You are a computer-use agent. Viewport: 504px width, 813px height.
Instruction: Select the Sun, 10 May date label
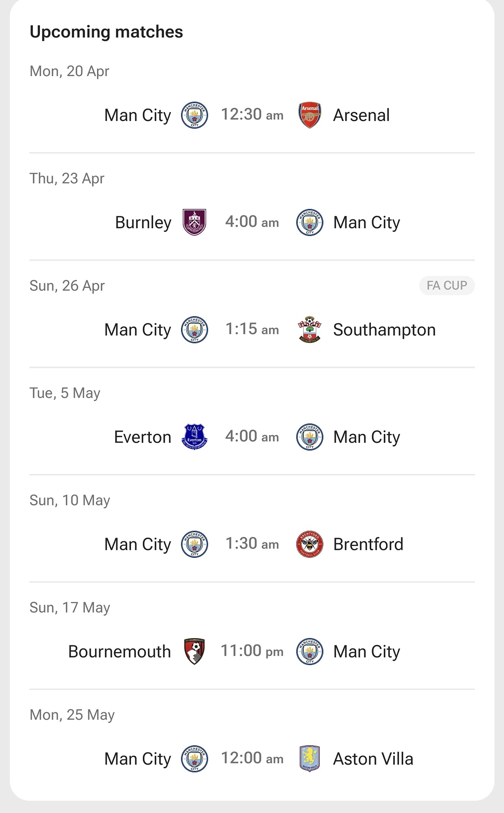[70, 500]
